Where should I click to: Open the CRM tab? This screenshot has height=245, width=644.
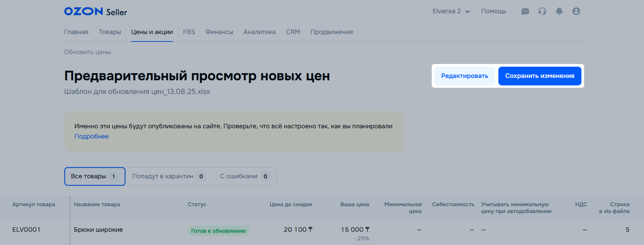tap(293, 32)
